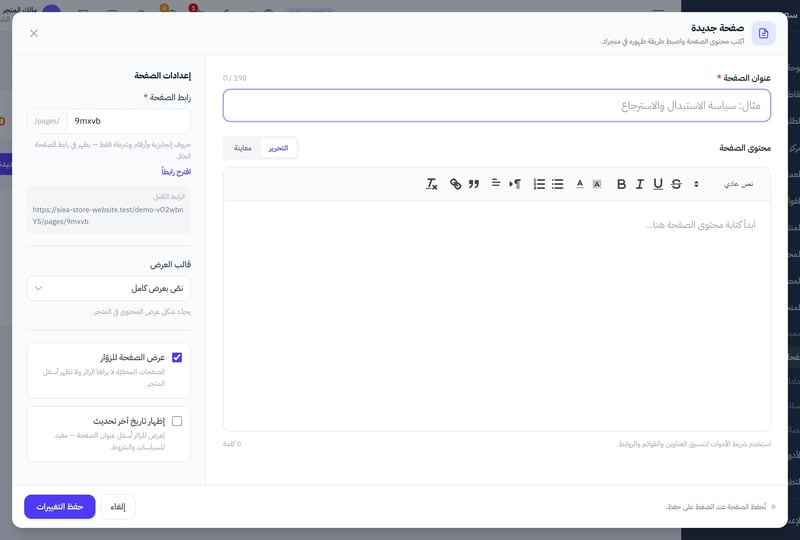800x540 pixels.
Task: Click inside the page content editor area
Action: point(496,315)
